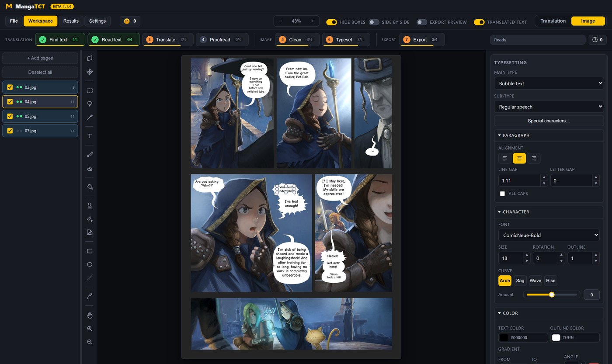Uncheck the 02.jpg page checkbox
This screenshot has height=364, width=612.
point(10,87)
